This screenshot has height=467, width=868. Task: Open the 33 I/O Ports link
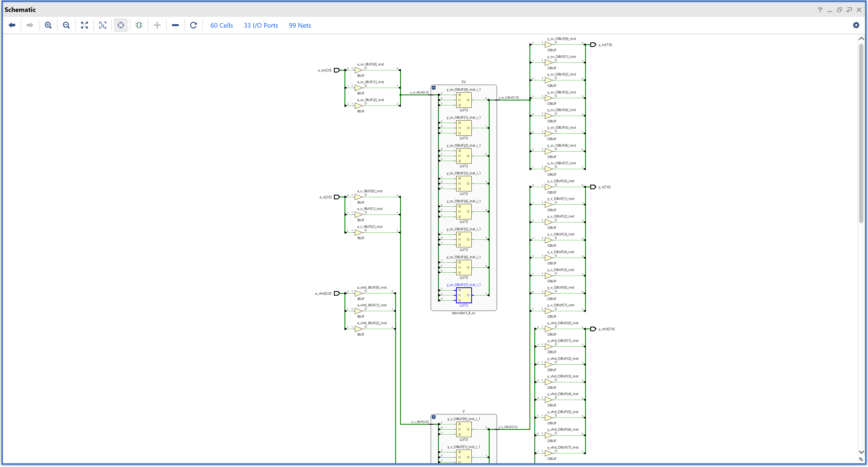click(261, 26)
